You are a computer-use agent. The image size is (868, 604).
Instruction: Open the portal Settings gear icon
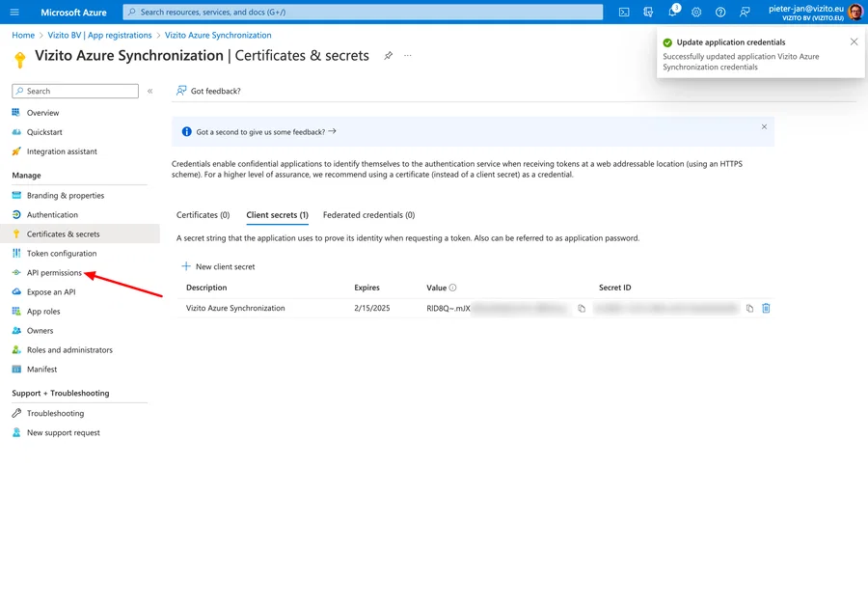pos(697,12)
